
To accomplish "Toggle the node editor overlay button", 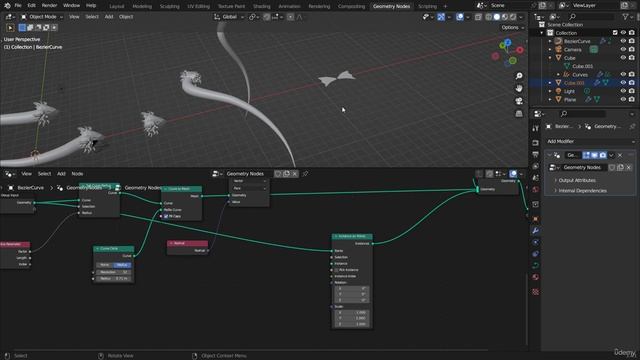I will click(x=513, y=174).
